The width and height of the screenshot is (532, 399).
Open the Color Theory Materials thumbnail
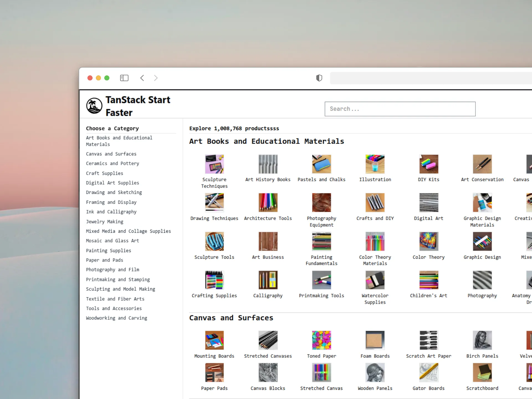click(375, 241)
